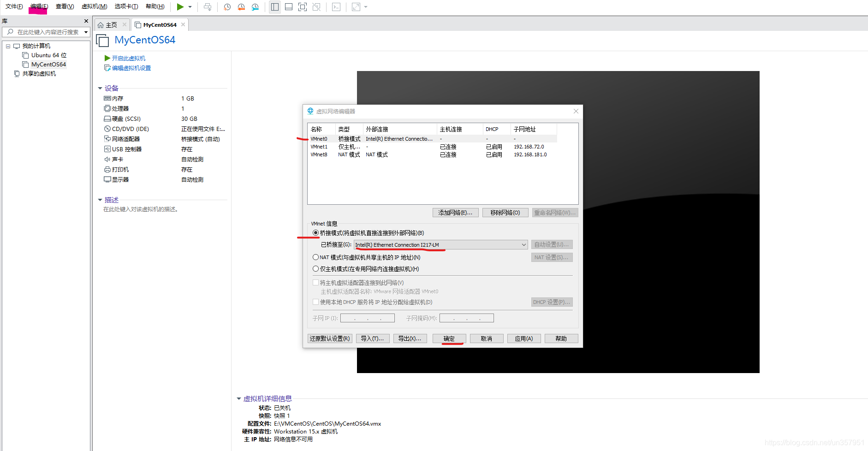Viewport: 868px width, 451px height.
Task: Toggle the library sidebar view icon
Action: (275, 7)
